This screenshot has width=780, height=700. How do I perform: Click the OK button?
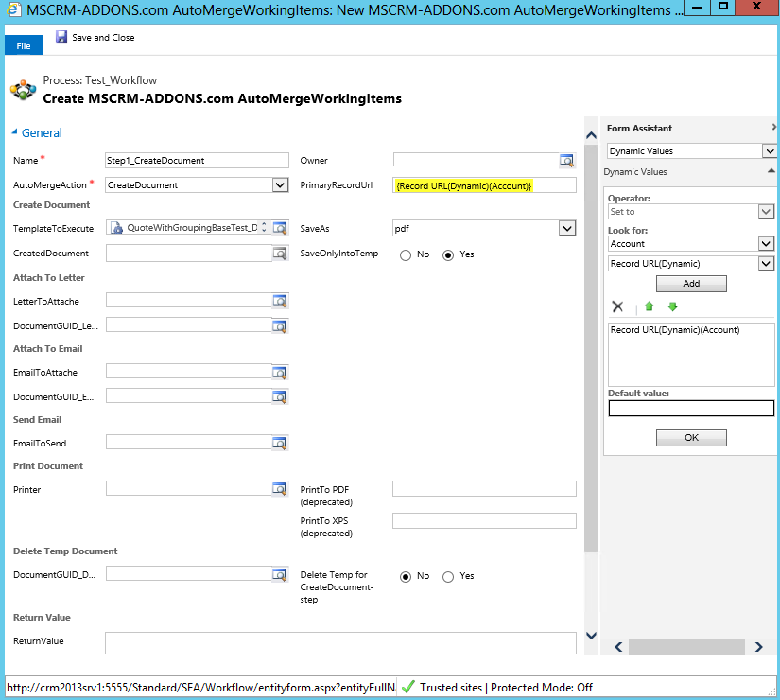(691, 438)
